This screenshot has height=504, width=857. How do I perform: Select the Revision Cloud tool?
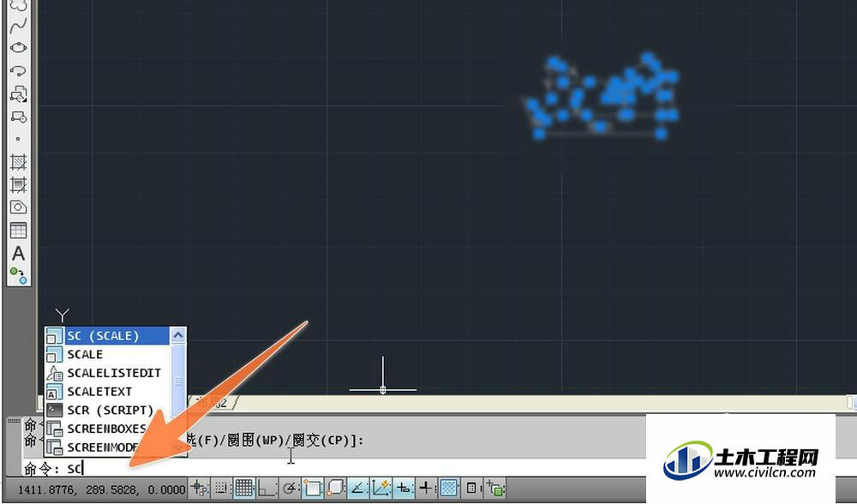(x=19, y=5)
